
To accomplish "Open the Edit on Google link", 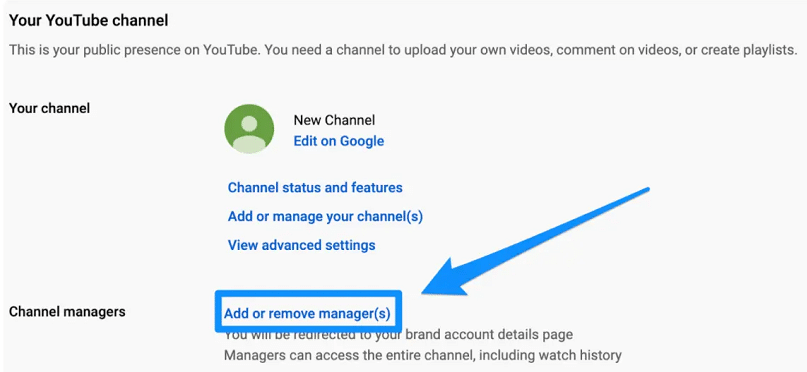I will 339,141.
